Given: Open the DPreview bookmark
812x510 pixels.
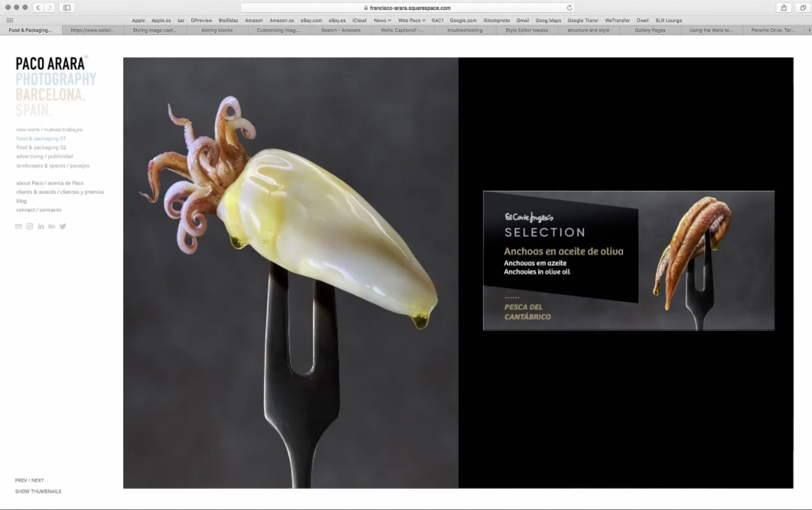Looking at the screenshot, I should pyautogui.click(x=201, y=20).
